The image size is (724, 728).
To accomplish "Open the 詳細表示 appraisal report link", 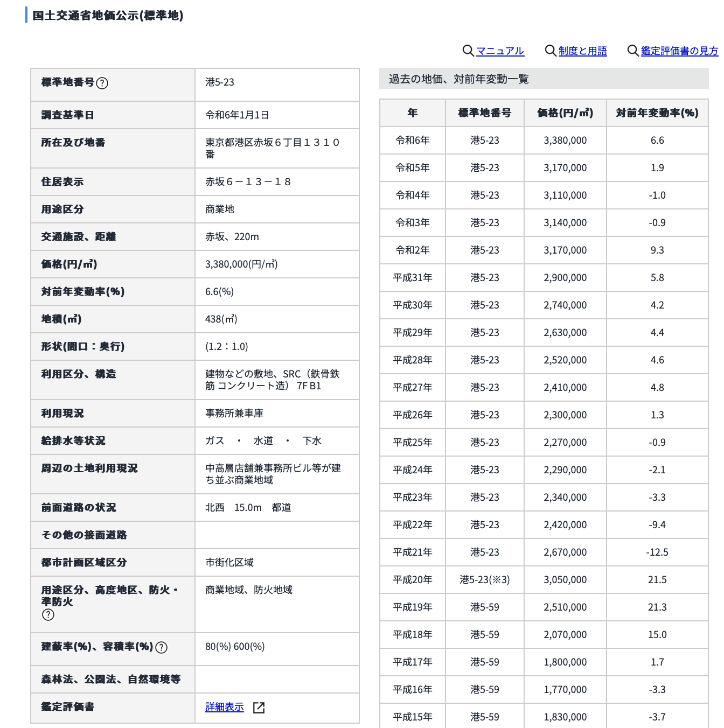I will (225, 707).
